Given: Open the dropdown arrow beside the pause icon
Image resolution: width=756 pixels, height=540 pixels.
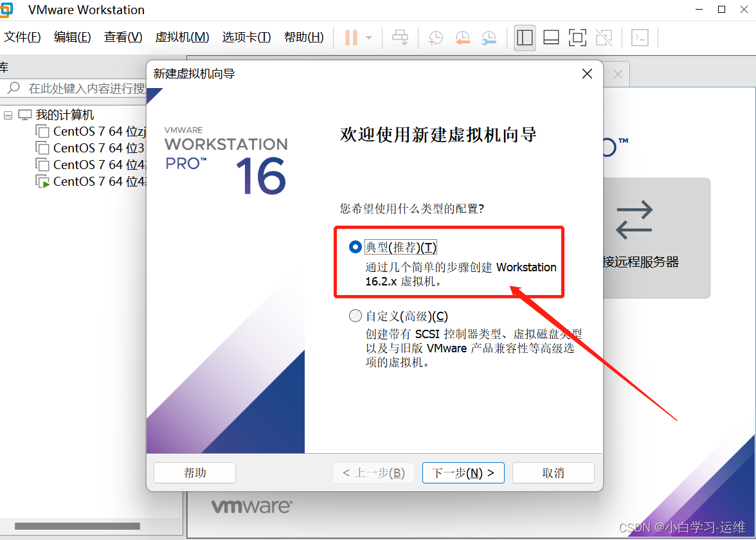Looking at the screenshot, I should coord(369,37).
